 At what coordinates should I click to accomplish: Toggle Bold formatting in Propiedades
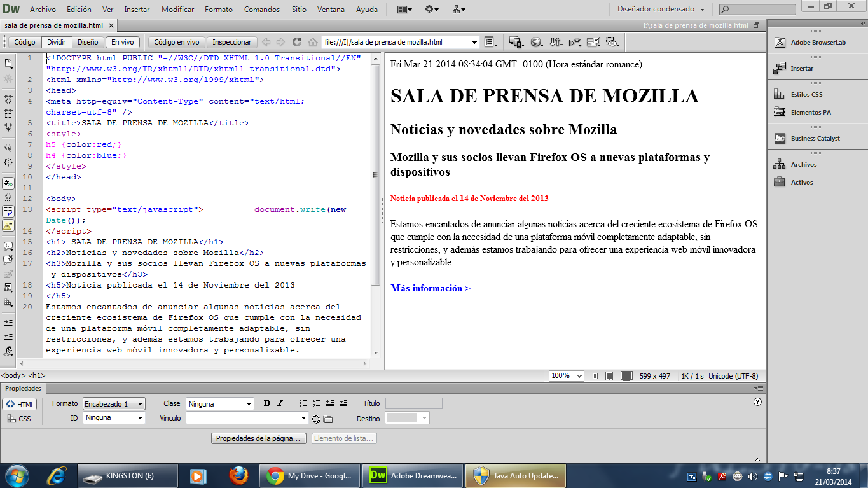[x=266, y=403]
